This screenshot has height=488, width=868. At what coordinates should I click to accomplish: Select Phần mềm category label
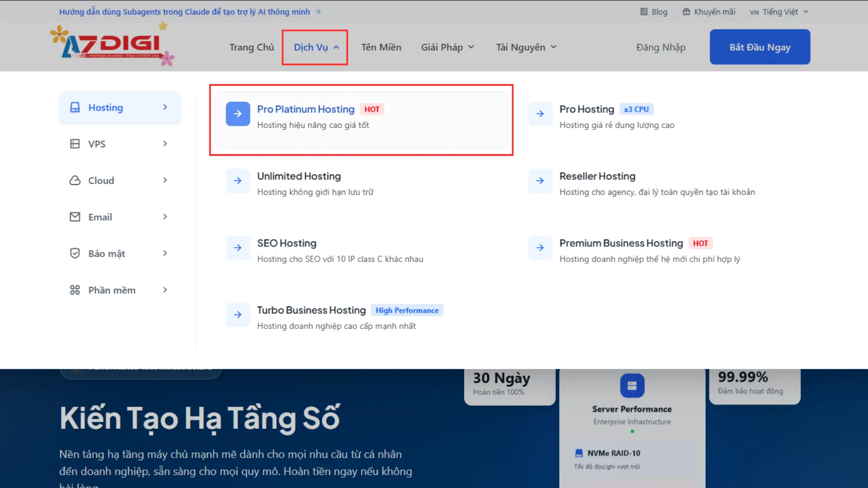point(112,290)
